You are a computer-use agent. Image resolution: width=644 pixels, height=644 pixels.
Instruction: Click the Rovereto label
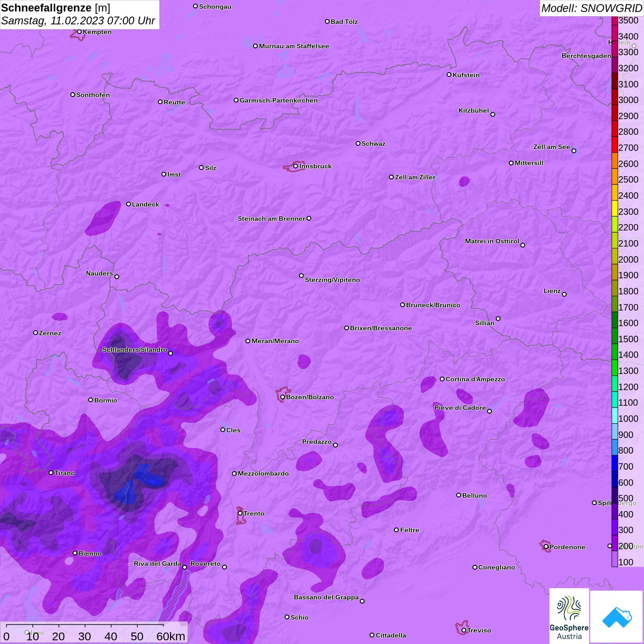(206, 563)
